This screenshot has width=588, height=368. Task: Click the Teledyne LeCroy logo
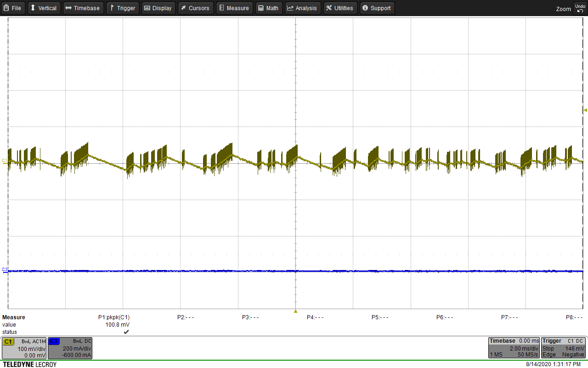click(x=29, y=364)
